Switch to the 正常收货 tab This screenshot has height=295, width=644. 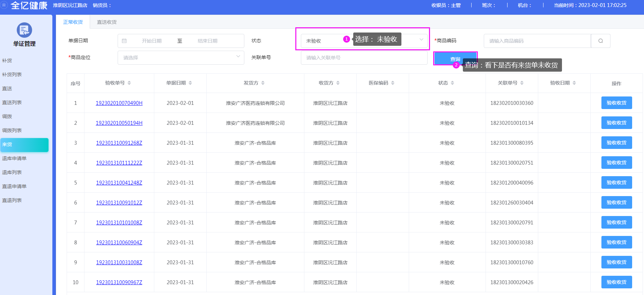73,22
